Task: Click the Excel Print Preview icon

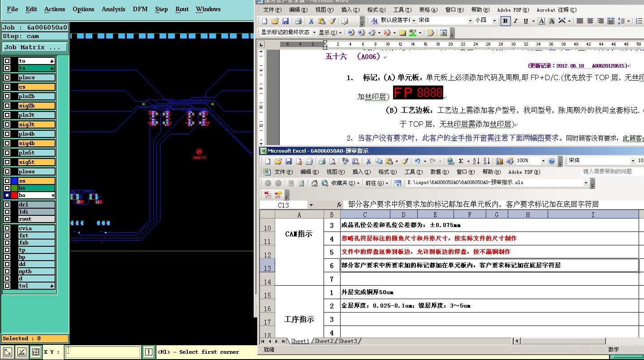Action: [x=332, y=161]
